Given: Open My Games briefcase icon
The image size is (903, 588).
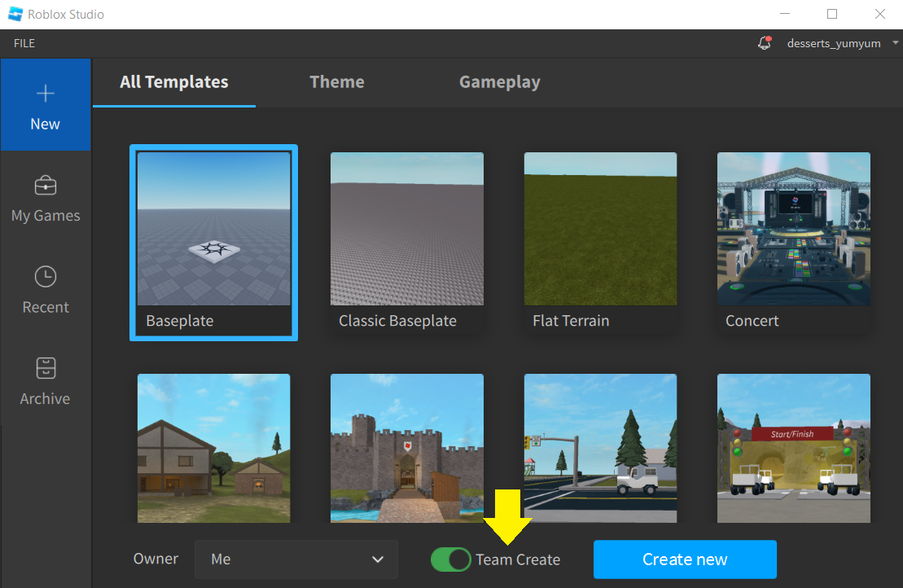Looking at the screenshot, I should pos(46,186).
